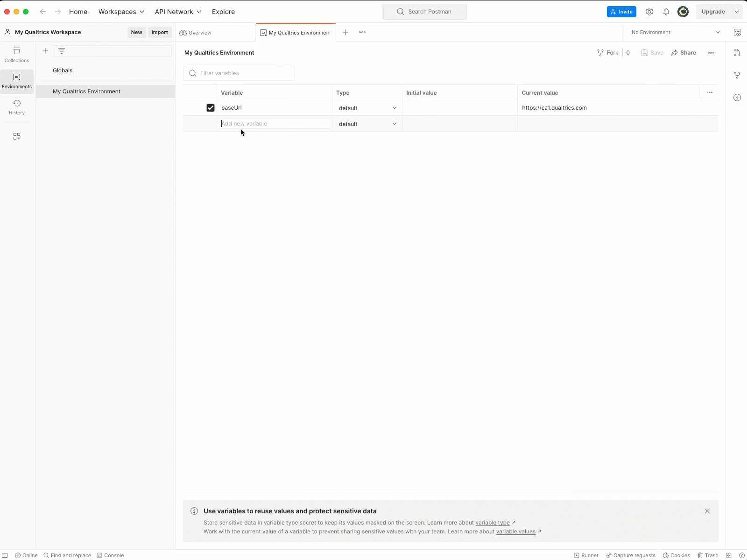
Task: Open the No Environment selector
Action: pyautogui.click(x=675, y=32)
